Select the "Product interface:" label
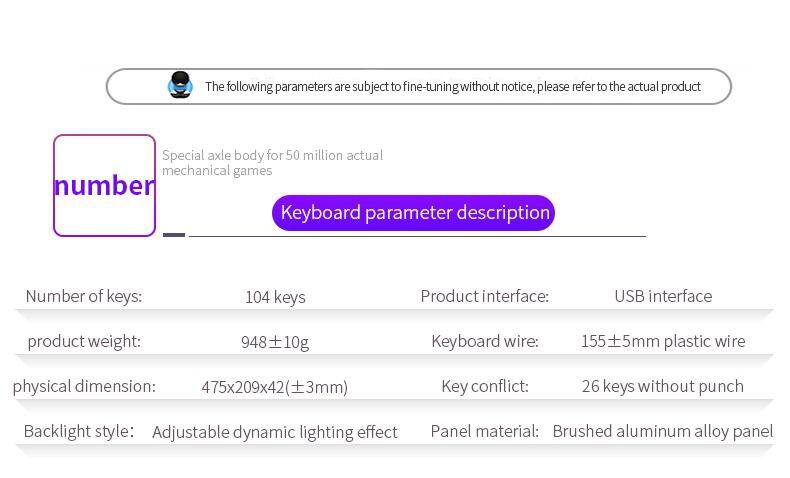790x478 pixels. [x=484, y=296]
